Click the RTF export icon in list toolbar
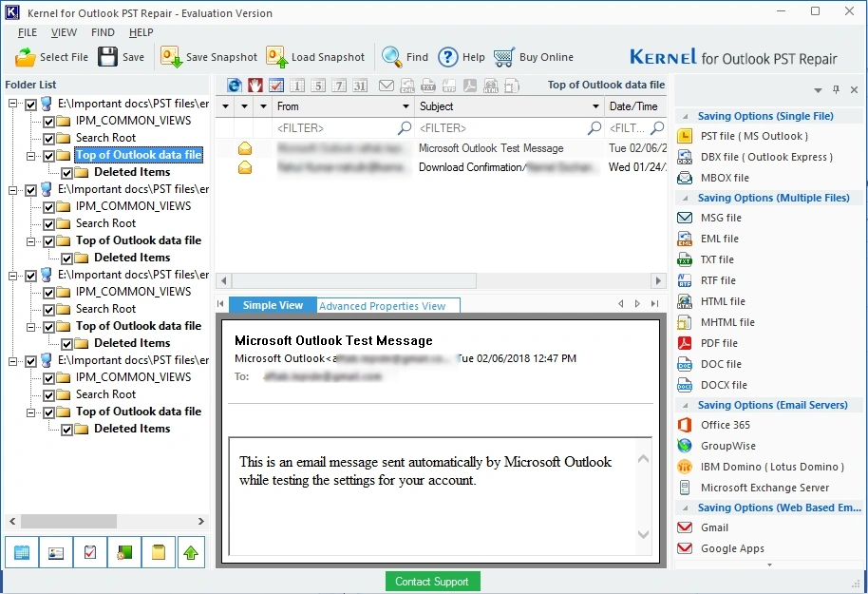868x594 pixels. tap(449, 86)
